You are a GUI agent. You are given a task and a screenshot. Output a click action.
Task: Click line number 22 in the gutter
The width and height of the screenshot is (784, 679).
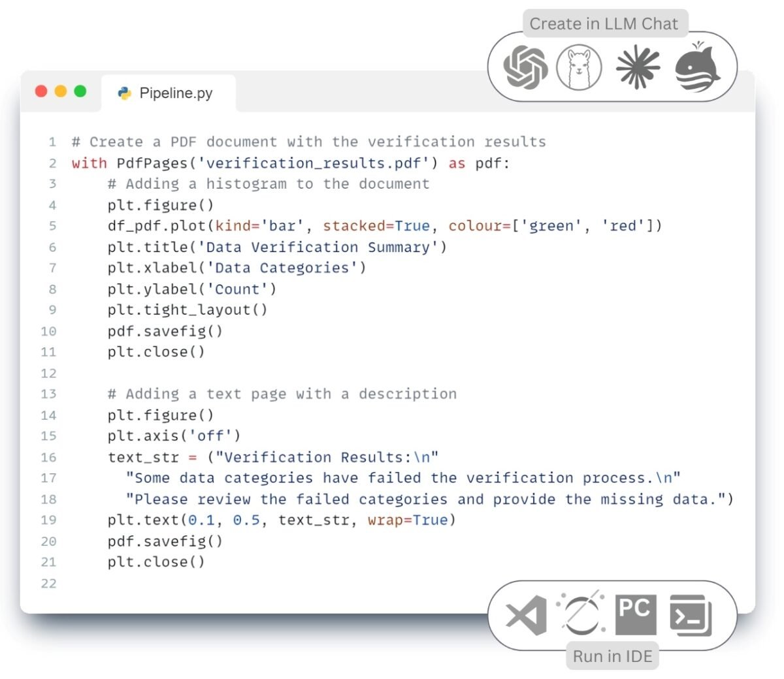[49, 584]
